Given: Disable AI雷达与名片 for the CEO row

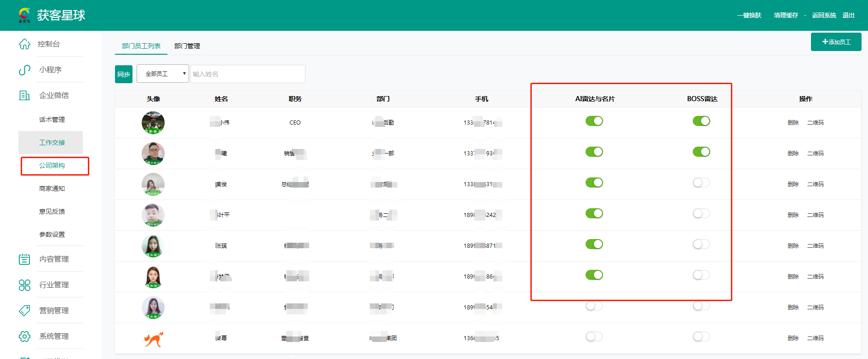Looking at the screenshot, I should coord(594,121).
